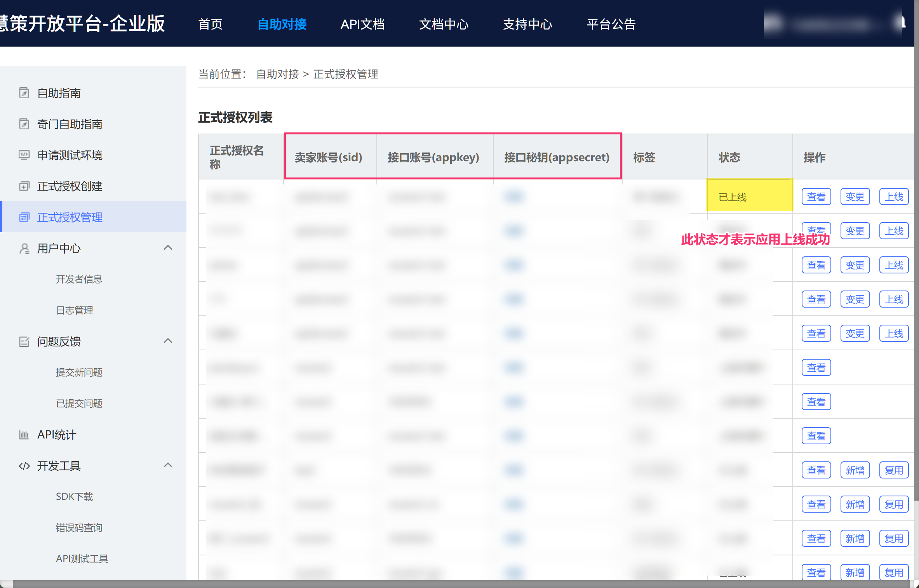The image size is (919, 588).
Task: Click the 正式授权管理 sidebar icon
Action: (x=24, y=217)
